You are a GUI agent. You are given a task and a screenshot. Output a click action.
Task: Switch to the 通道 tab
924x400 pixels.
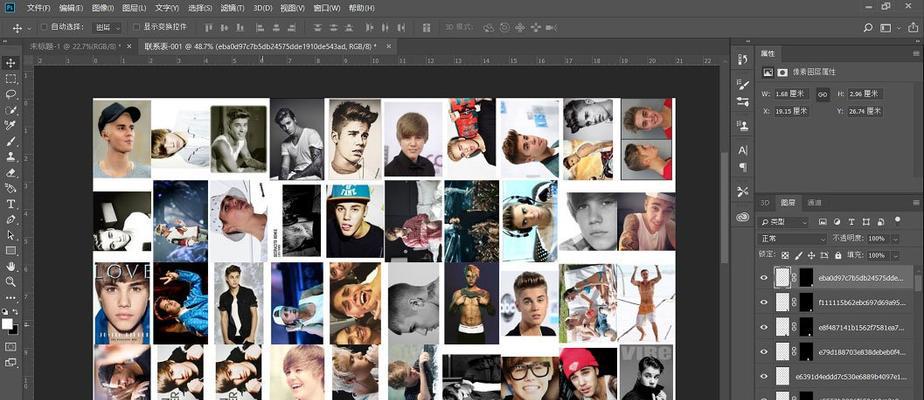(814, 203)
